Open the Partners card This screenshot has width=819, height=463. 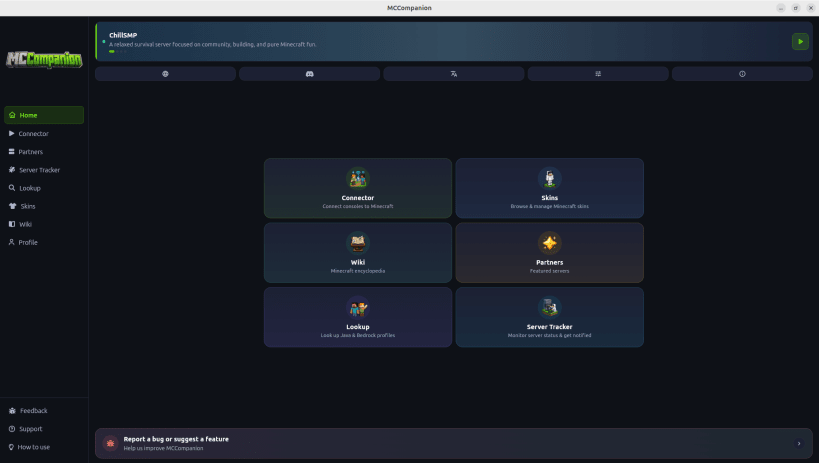tap(549, 253)
